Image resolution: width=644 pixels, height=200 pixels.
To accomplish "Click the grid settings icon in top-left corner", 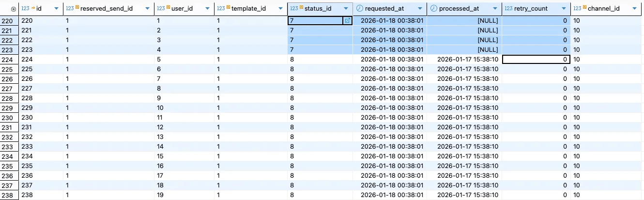I will coord(13,9).
